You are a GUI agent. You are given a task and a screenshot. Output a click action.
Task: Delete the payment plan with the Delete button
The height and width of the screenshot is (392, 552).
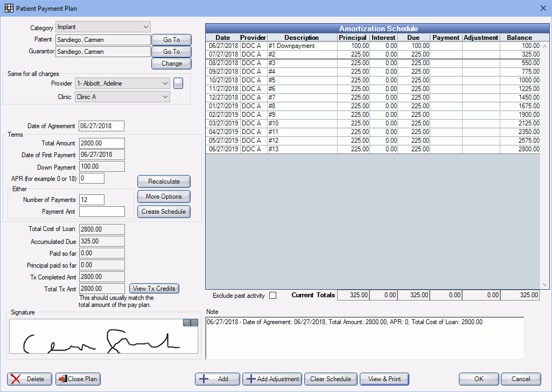point(30,379)
